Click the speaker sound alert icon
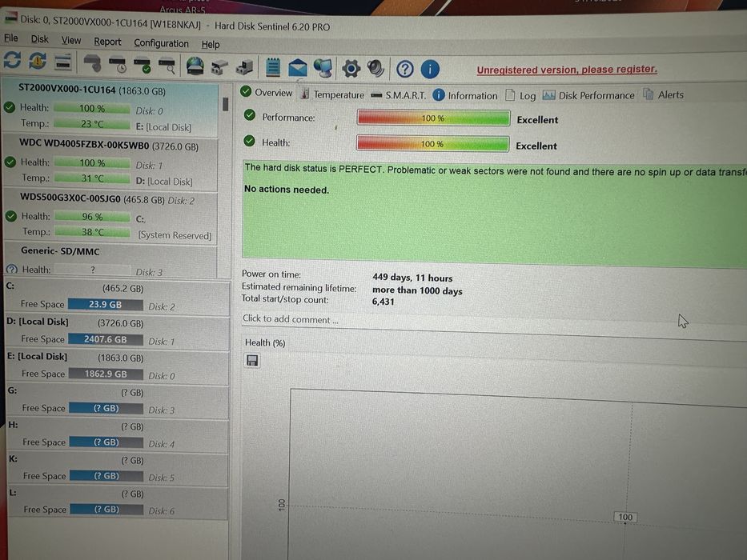Viewport: 747px width, 560px height. [x=376, y=69]
